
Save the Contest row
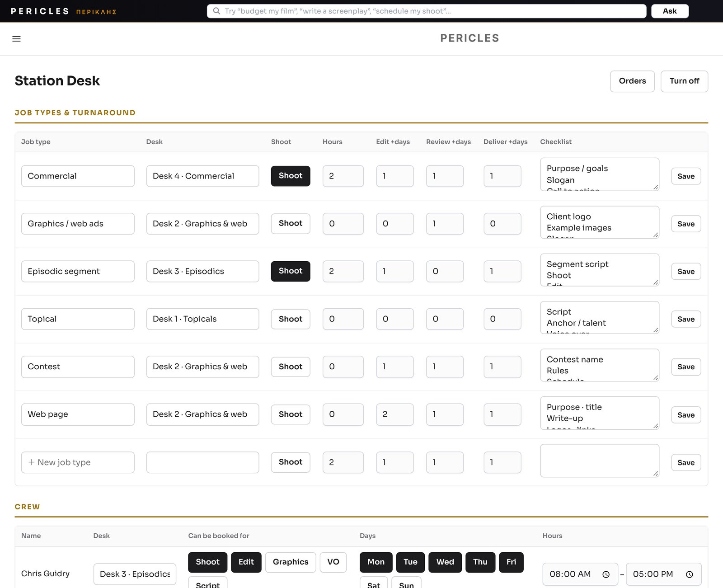pos(686,367)
